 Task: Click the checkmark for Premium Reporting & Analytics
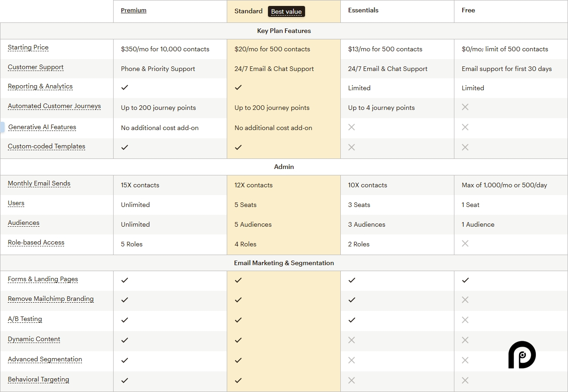(125, 88)
